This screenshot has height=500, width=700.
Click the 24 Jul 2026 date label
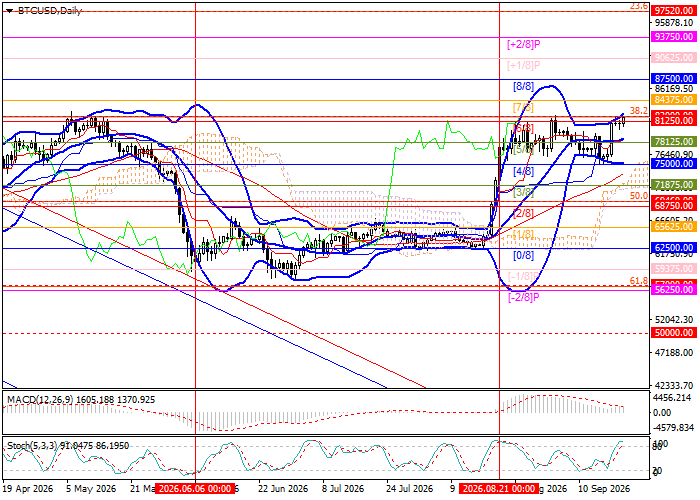(409, 489)
